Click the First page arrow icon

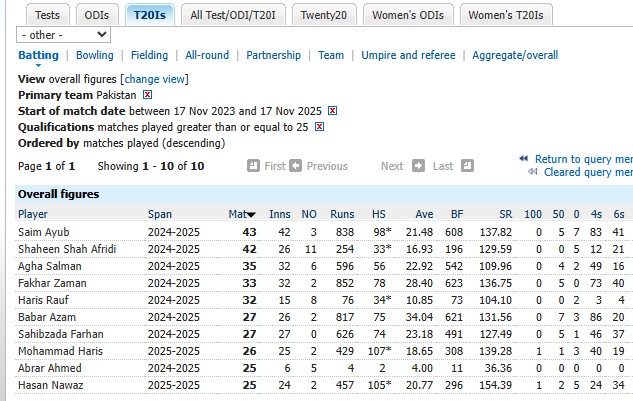pos(253,166)
